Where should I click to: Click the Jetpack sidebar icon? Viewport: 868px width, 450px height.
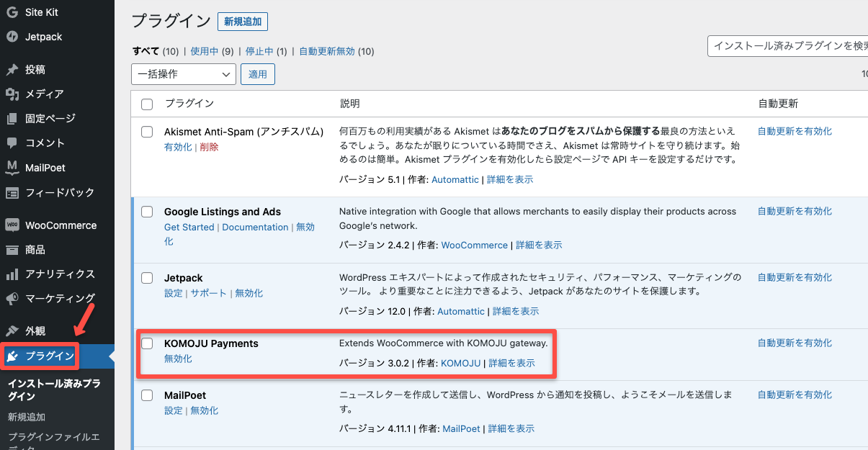(12, 37)
